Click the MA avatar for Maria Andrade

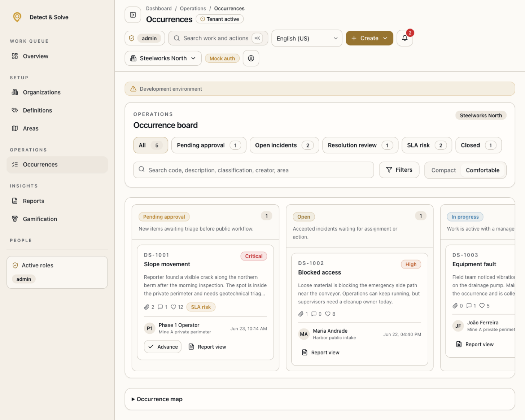pos(304,334)
